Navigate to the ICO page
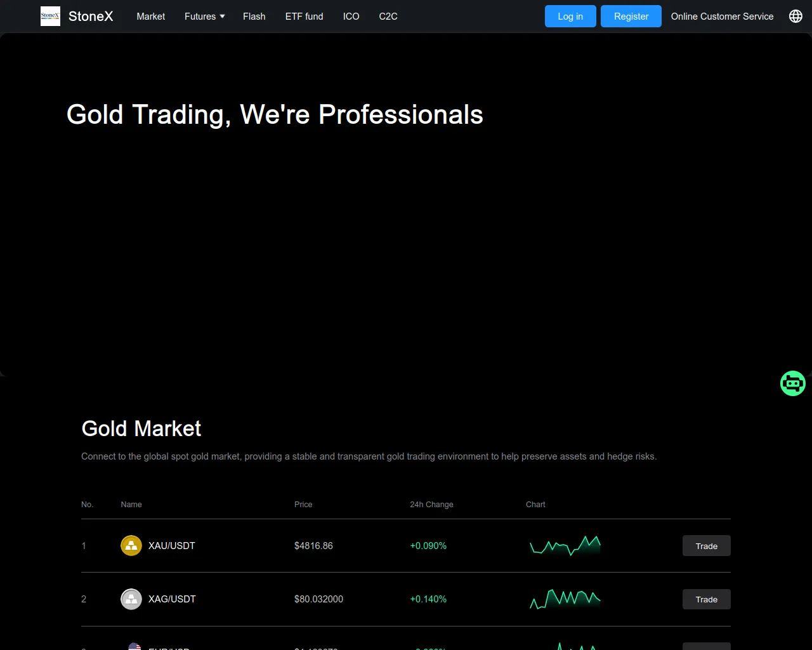Screen dimensions: 812x650 pyautogui.click(x=351, y=17)
